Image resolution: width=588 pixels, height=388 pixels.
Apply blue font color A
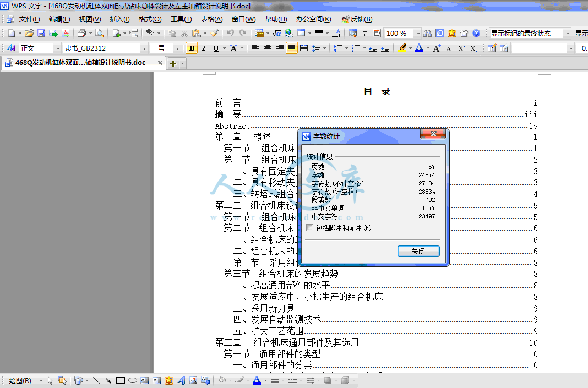[419, 48]
